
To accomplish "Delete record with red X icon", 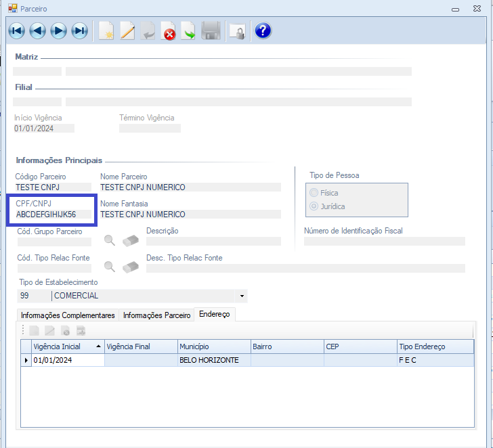I will click(169, 31).
